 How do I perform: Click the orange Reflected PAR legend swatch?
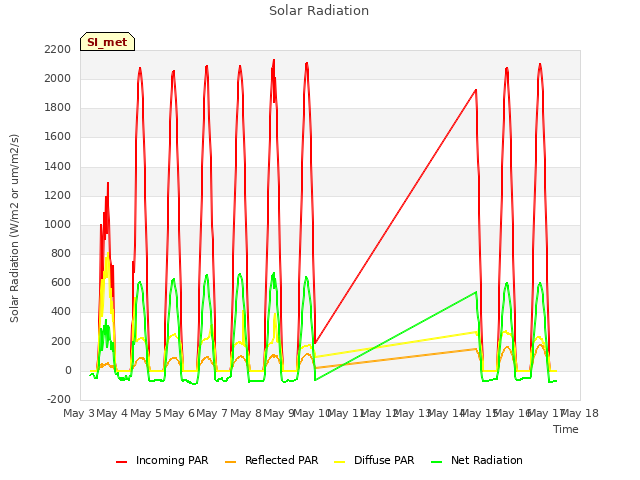pos(230,462)
